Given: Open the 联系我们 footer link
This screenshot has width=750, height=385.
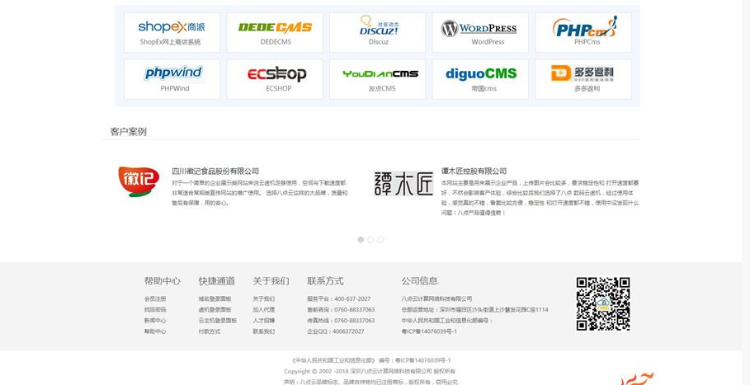Looking at the screenshot, I should (x=264, y=331).
